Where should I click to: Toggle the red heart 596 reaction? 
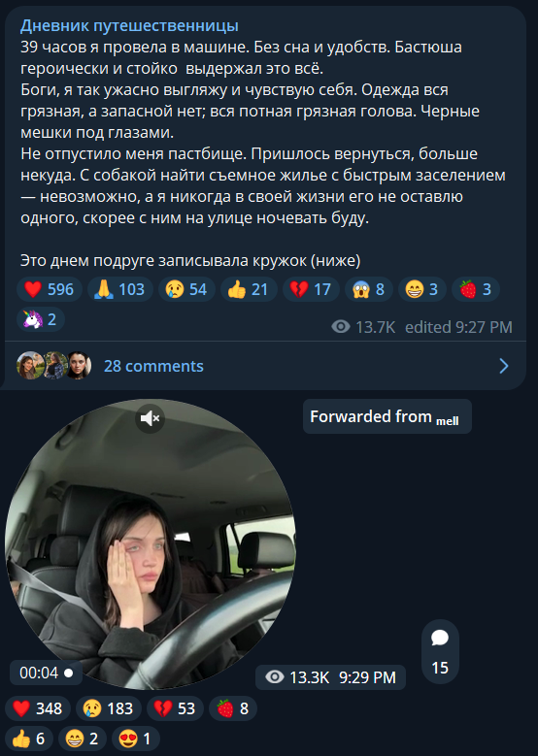click(50, 289)
